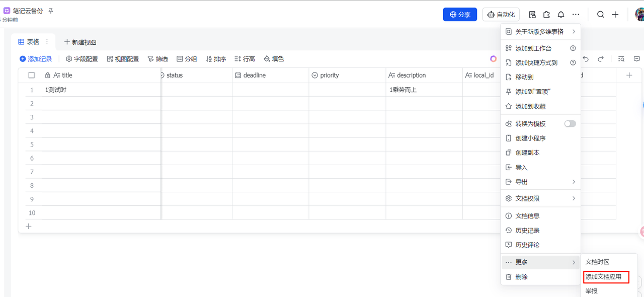Screen dimensions: 644x297
Task: Open the 筛选 filter tool
Action: (x=157, y=59)
